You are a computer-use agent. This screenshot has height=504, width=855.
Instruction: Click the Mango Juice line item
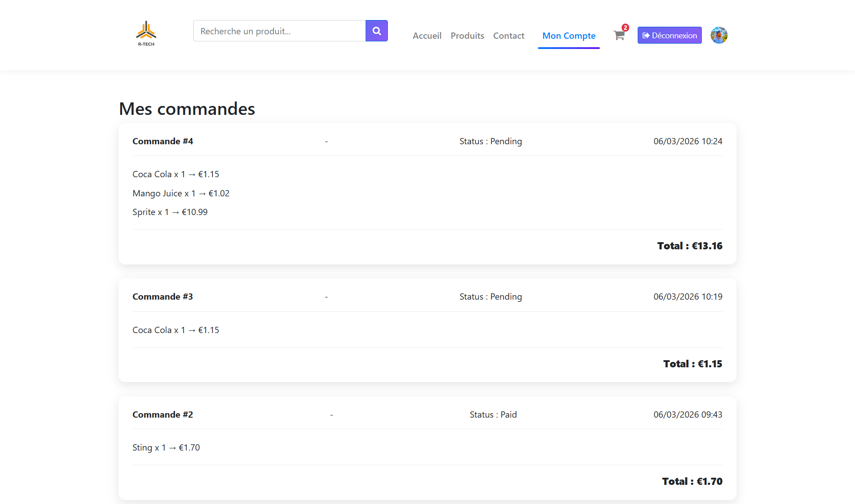(181, 193)
